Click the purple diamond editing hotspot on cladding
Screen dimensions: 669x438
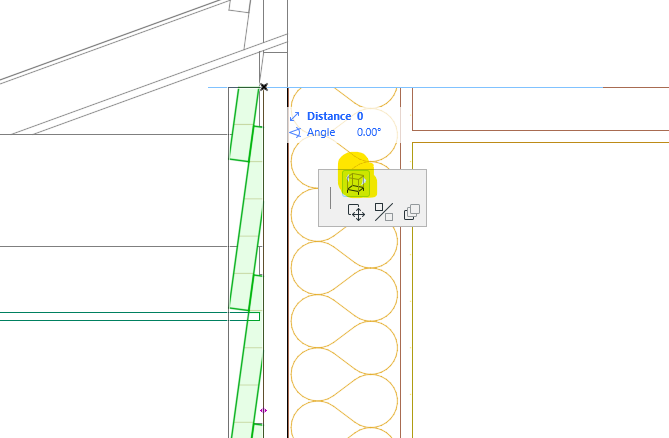click(x=263, y=410)
